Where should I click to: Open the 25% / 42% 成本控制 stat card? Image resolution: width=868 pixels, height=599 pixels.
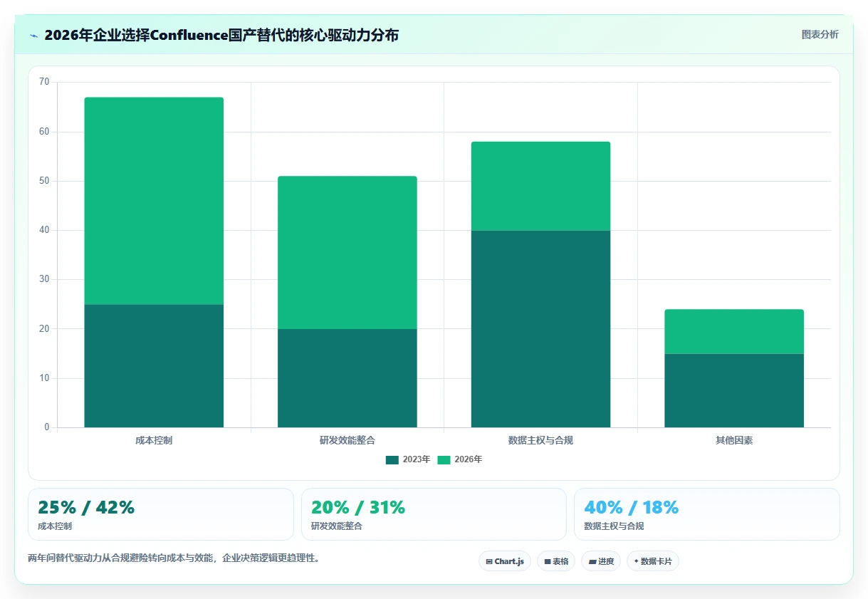coord(161,514)
